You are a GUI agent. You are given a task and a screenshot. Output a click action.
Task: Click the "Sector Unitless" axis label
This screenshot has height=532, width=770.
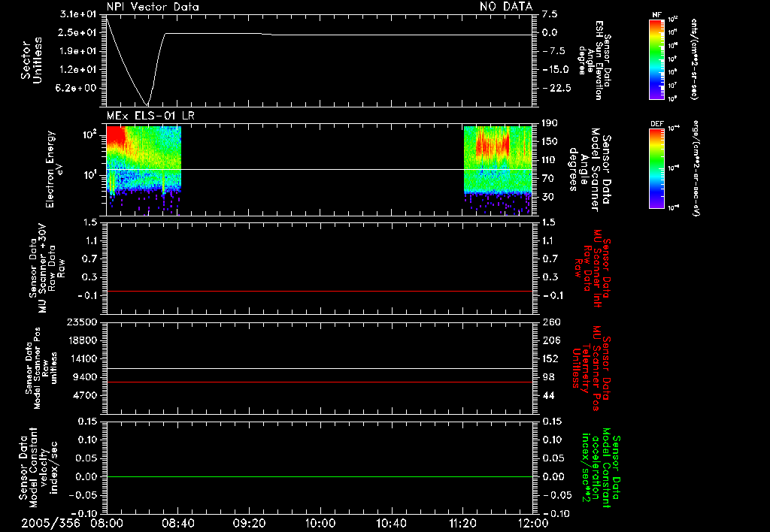32,60
